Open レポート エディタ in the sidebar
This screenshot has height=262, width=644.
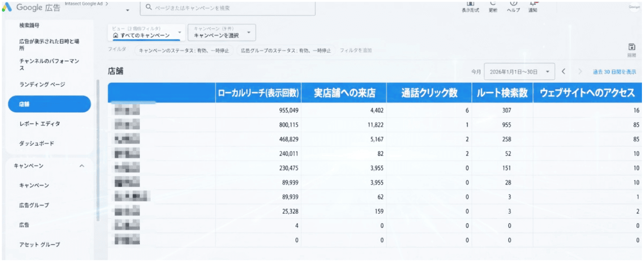pyautogui.click(x=42, y=124)
